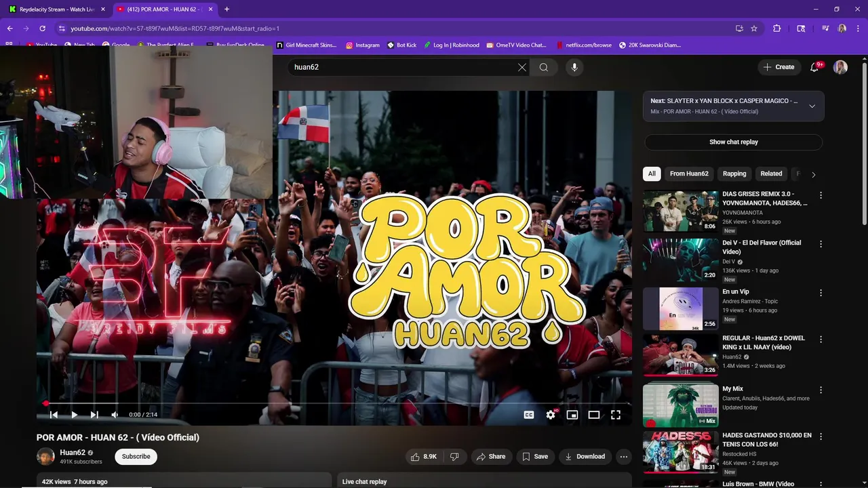Click the YouTube address bar URL
Screen dimensions: 868x488
click(x=175, y=28)
